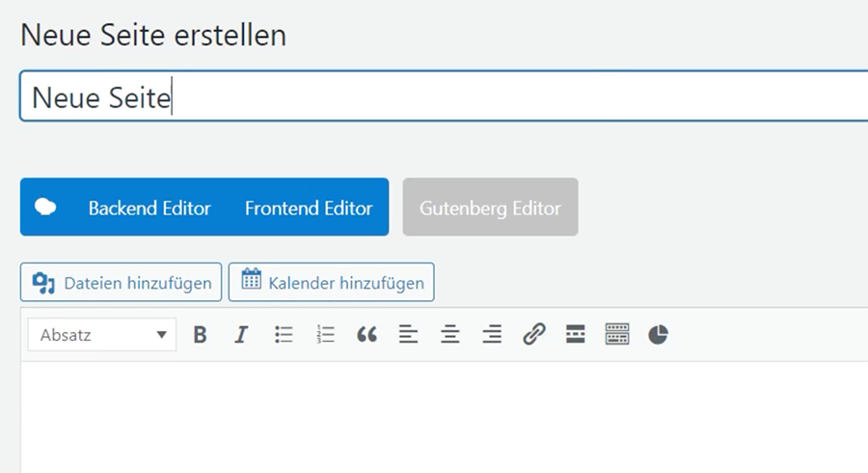Switch to Gutenberg Editor
Image resolution: width=868 pixels, height=473 pixels.
tap(490, 208)
